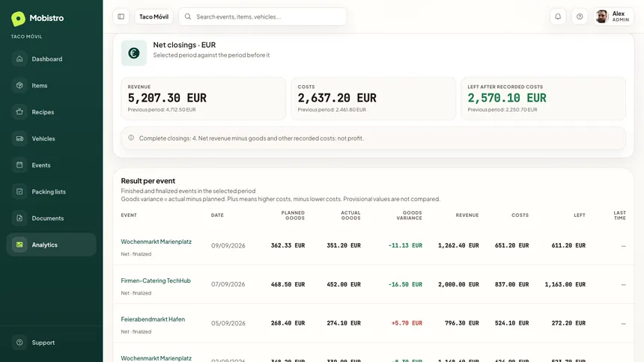Go to Items section

pyautogui.click(x=52, y=85)
